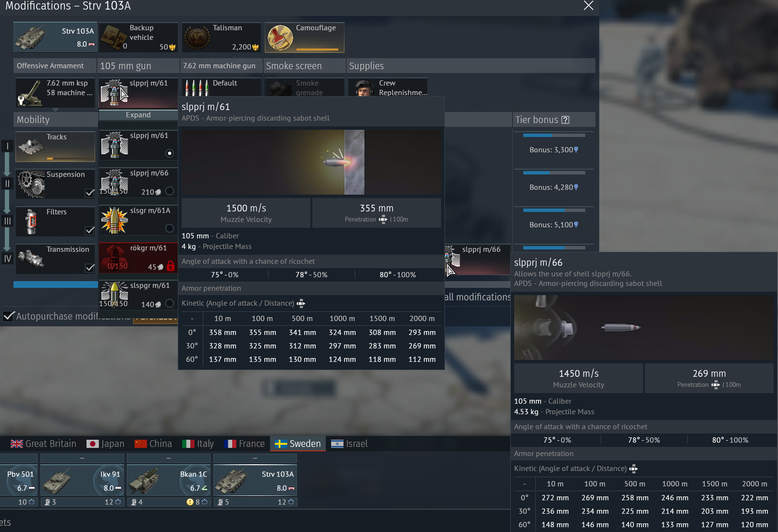Click the dash header above Ikv 91
The width and height of the screenshot is (778, 532).
(x=82, y=458)
